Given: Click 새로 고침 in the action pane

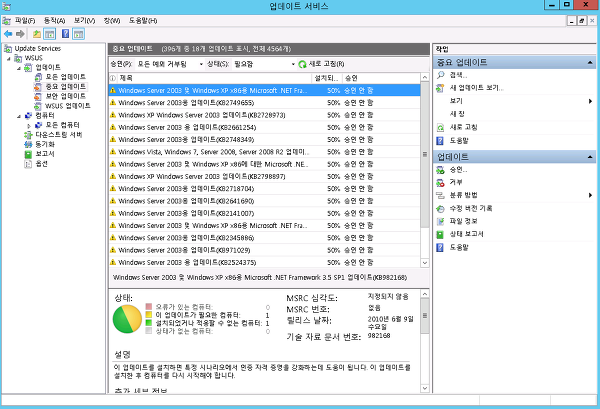Looking at the screenshot, I should pyautogui.click(x=463, y=127).
